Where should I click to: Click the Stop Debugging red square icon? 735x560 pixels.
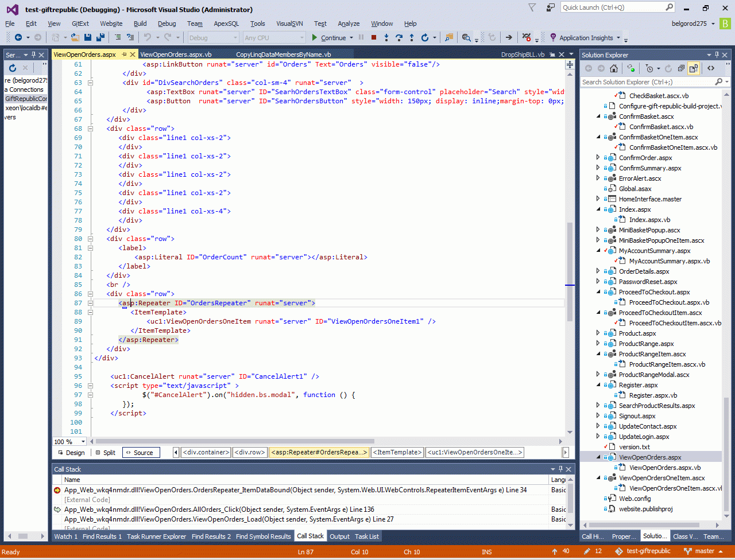point(374,38)
